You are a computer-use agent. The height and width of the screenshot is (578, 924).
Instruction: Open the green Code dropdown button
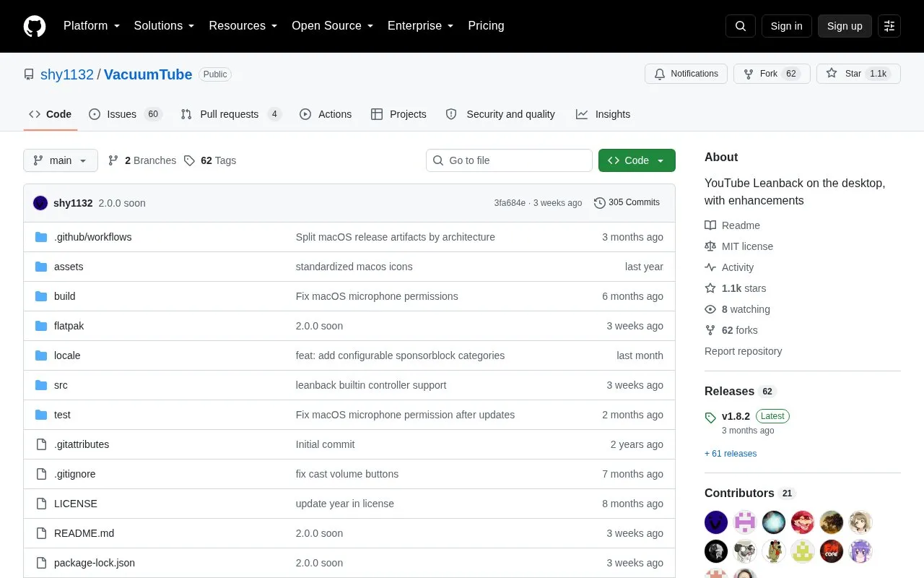pyautogui.click(x=637, y=160)
